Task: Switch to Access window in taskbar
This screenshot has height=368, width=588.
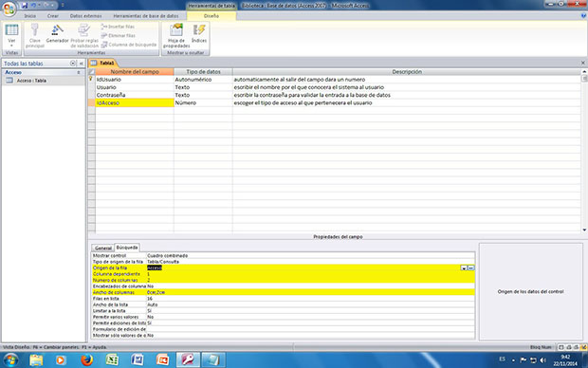Action: [x=188, y=360]
